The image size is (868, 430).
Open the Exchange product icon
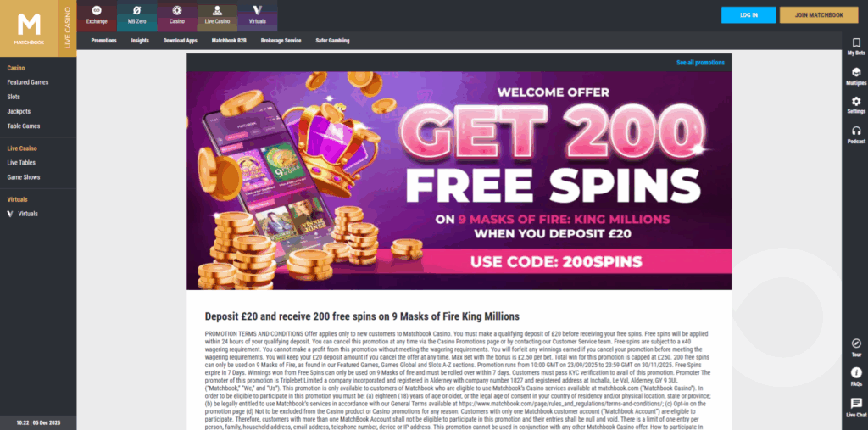click(97, 10)
